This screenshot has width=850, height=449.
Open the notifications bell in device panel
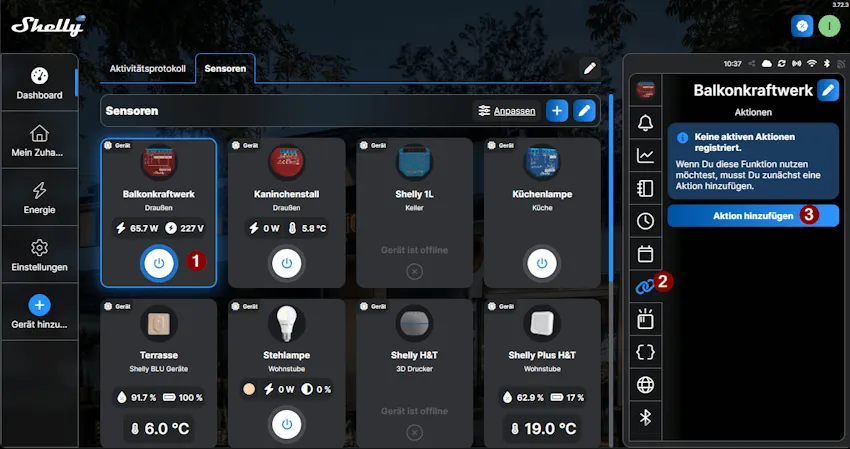coord(645,123)
